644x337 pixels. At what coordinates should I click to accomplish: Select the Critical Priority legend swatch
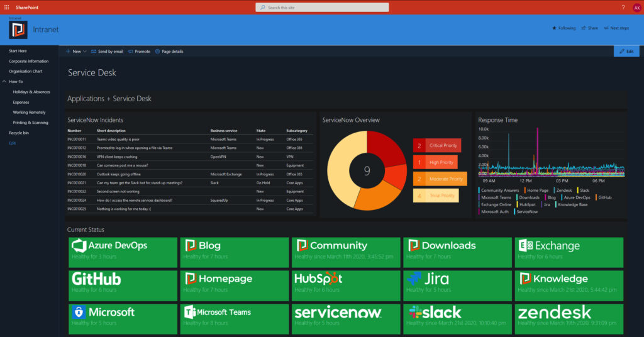(437, 145)
